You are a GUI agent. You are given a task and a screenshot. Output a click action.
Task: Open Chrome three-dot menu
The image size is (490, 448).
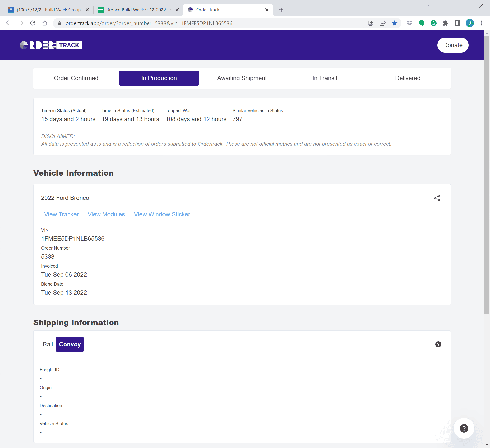coord(481,23)
